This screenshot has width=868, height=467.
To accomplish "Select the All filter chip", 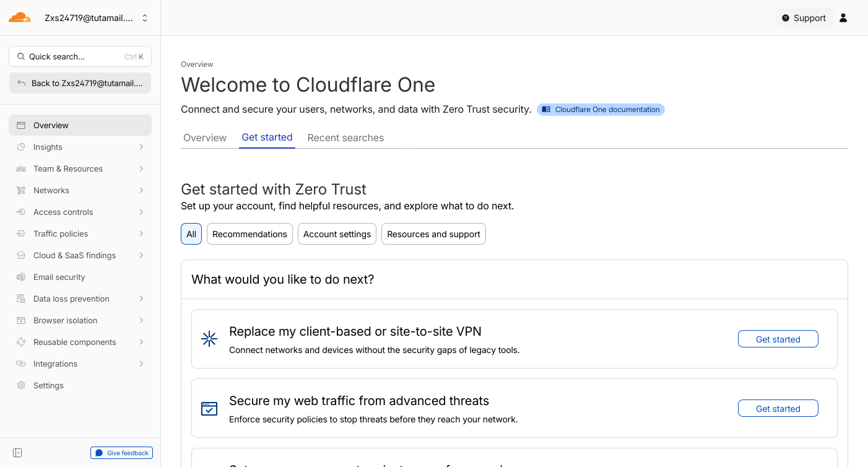I will click(x=191, y=234).
